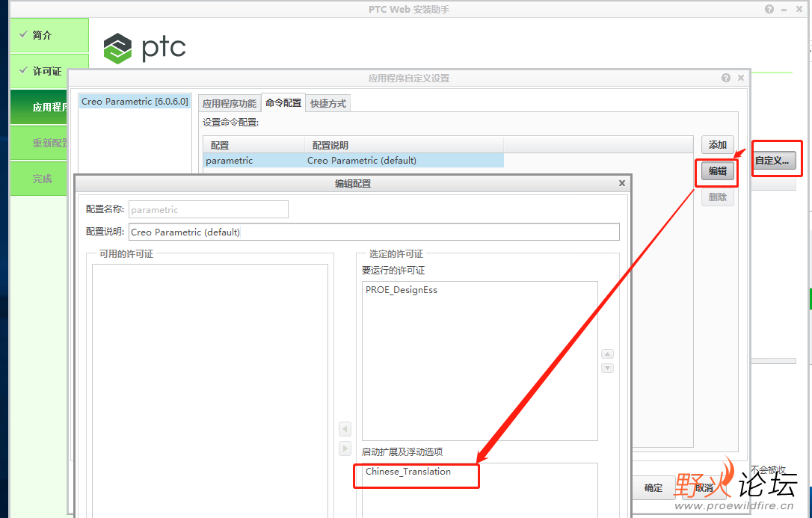
Task: Select Chinese_Translation option entry
Action: pos(408,472)
